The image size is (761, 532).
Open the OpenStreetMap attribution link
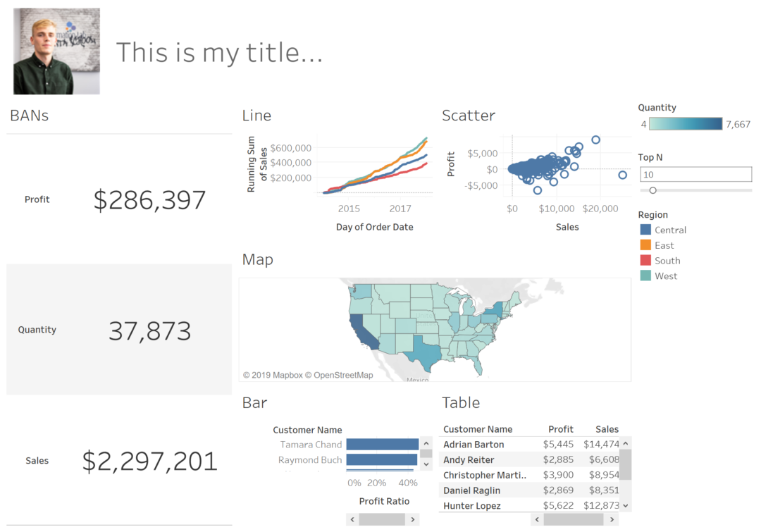click(x=345, y=375)
